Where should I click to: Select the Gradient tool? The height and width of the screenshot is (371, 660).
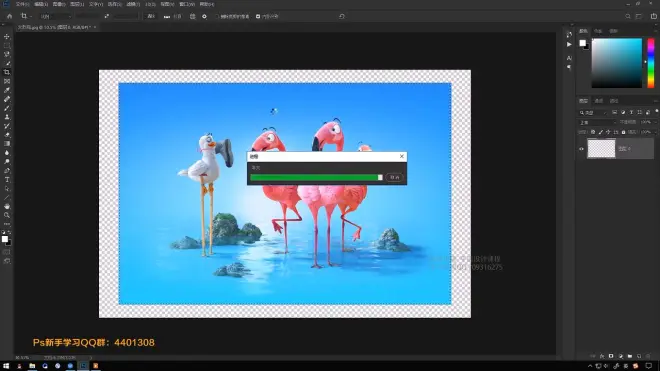[7, 144]
